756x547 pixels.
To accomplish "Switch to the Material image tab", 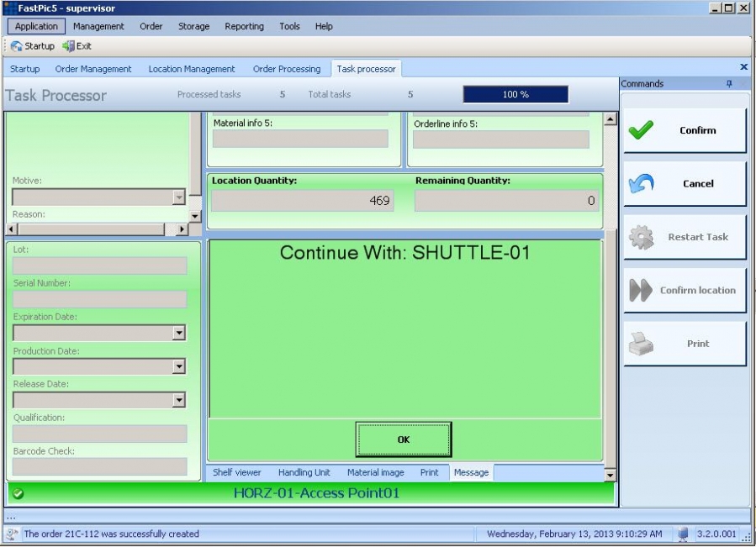I will coord(376,472).
